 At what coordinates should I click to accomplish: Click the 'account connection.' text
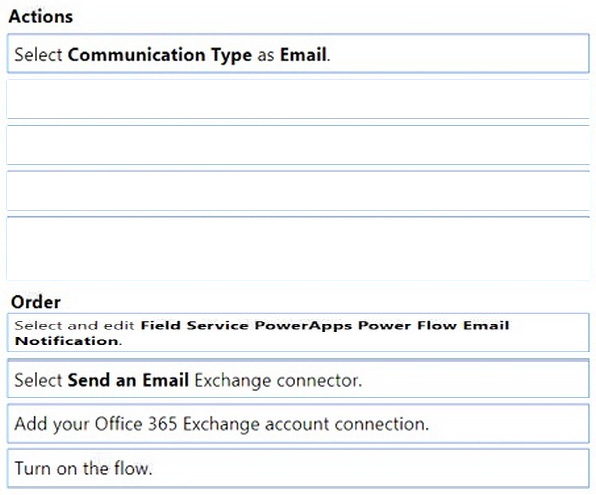tap(347, 424)
